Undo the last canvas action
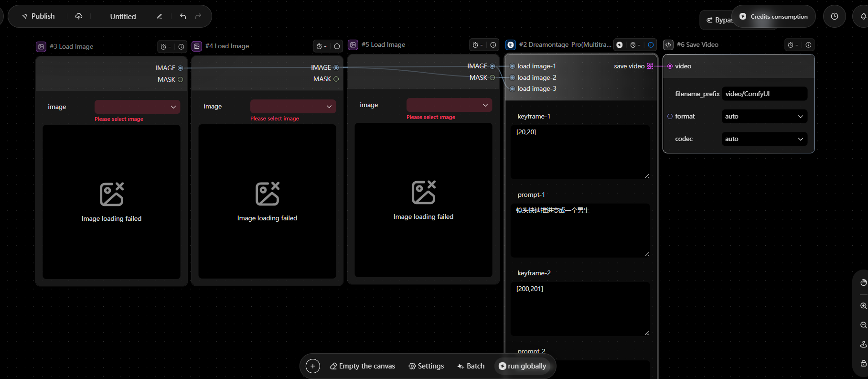This screenshot has height=379, width=868. tap(183, 16)
